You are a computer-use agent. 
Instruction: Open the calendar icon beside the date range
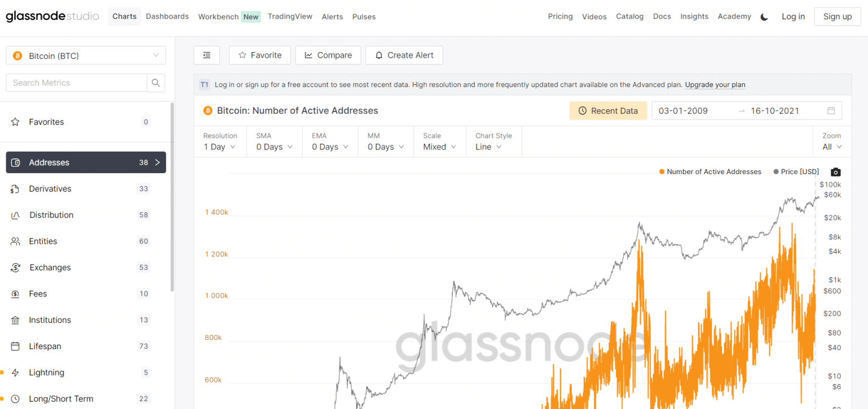point(831,110)
